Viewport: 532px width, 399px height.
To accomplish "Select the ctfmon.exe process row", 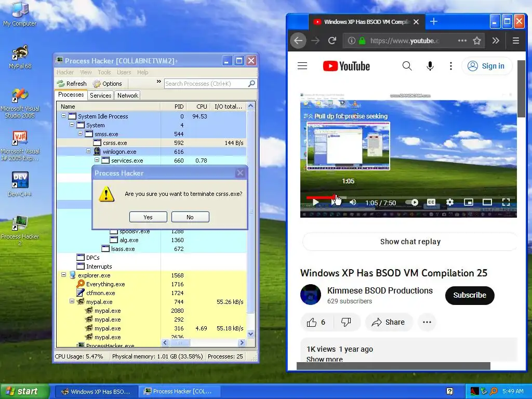I will [x=151, y=293].
